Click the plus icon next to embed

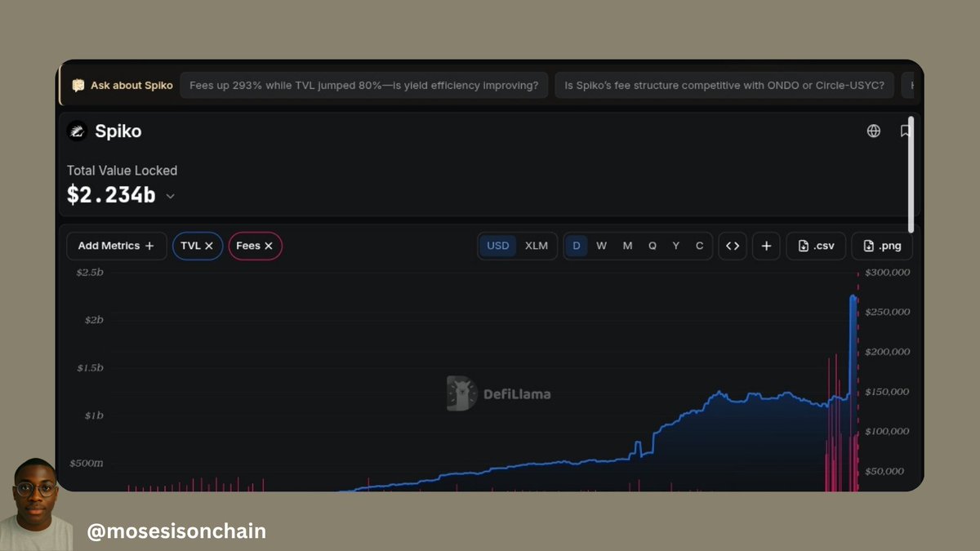point(766,246)
